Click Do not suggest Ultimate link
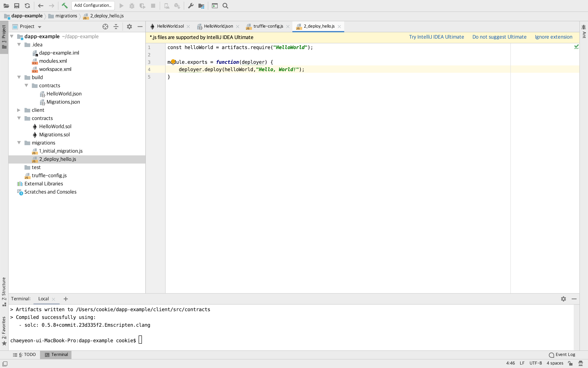The width and height of the screenshot is (588, 368). [x=499, y=37]
